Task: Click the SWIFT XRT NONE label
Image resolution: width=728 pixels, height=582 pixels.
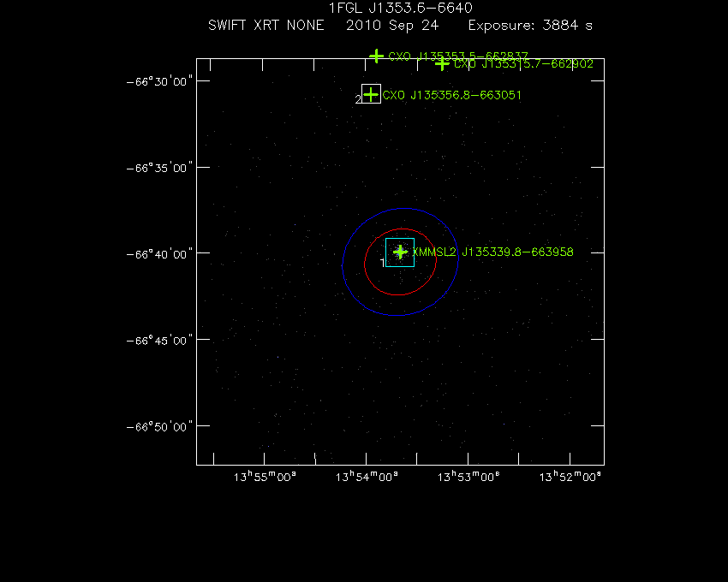Action: pyautogui.click(x=266, y=25)
